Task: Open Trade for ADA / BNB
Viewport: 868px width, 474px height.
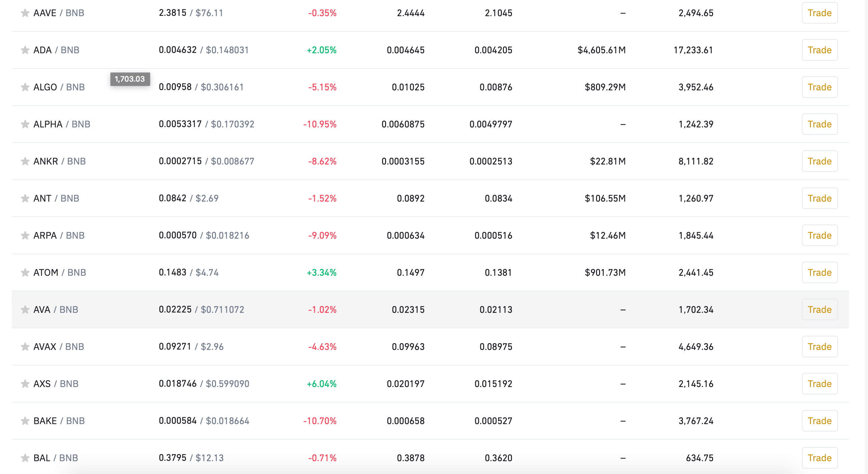Action: coord(819,50)
